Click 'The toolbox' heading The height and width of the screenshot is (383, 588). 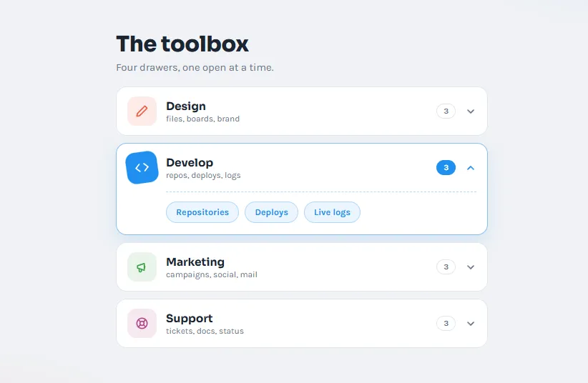point(182,44)
